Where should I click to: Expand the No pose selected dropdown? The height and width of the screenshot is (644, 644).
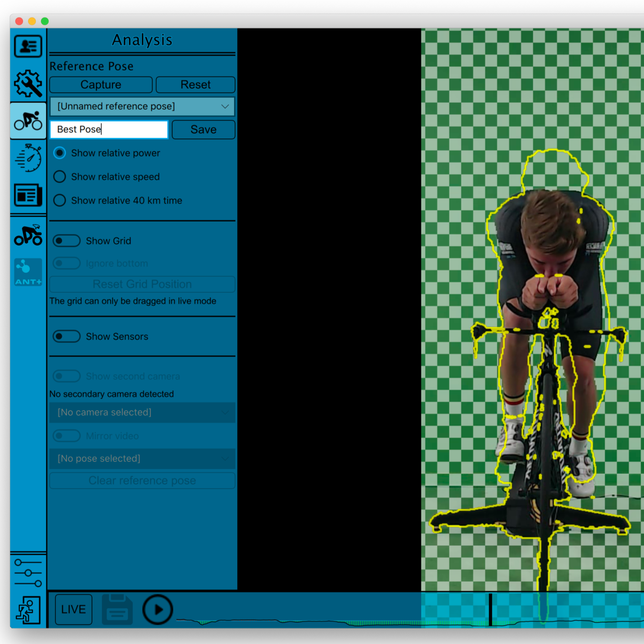(x=142, y=458)
